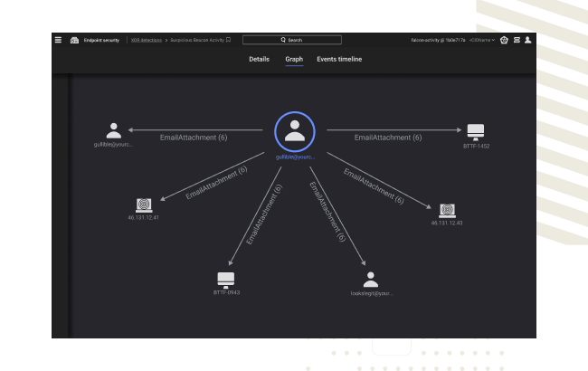Bookmark the Suspicious Beacon Activity page
Screen dimensions: 588x371
point(228,40)
